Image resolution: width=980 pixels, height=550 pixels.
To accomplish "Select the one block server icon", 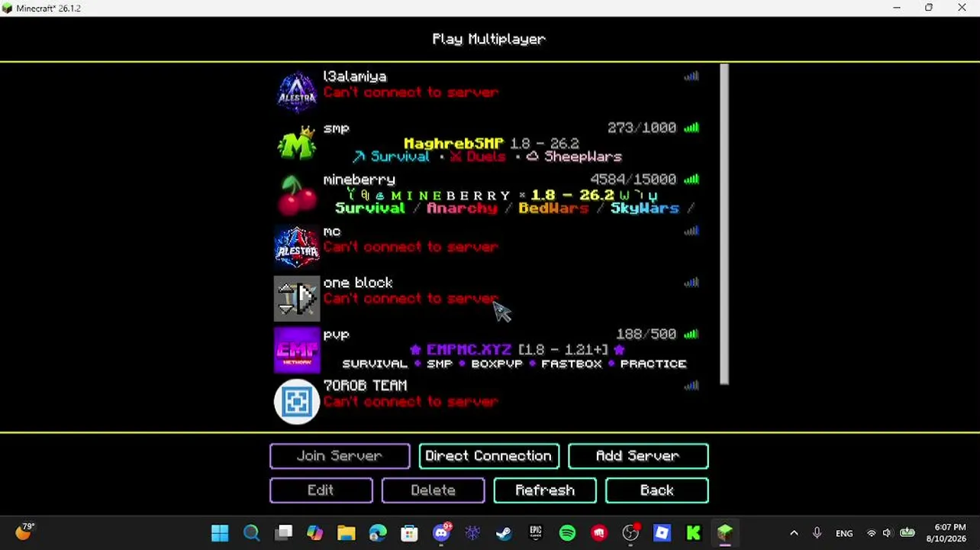I will coord(297,299).
